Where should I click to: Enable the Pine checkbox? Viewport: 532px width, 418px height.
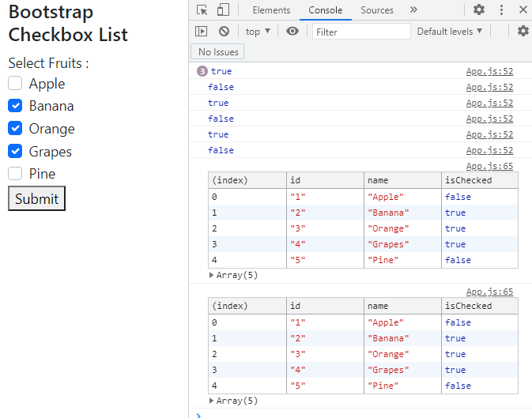click(x=16, y=174)
